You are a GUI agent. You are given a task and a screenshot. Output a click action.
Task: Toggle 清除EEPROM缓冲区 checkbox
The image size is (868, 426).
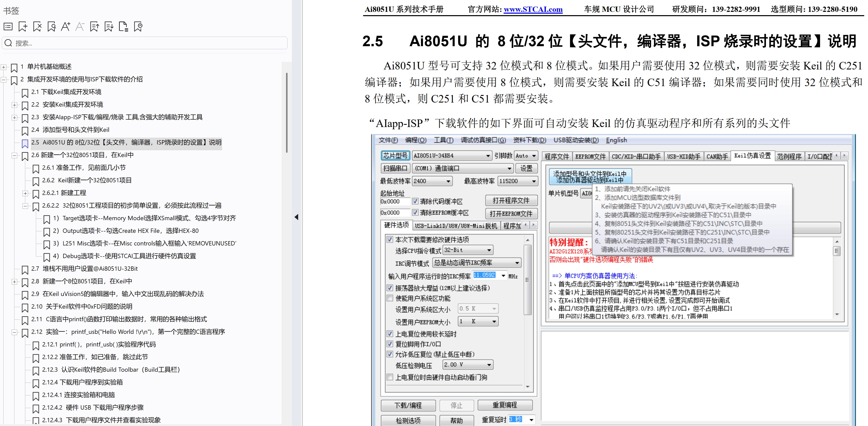point(415,212)
